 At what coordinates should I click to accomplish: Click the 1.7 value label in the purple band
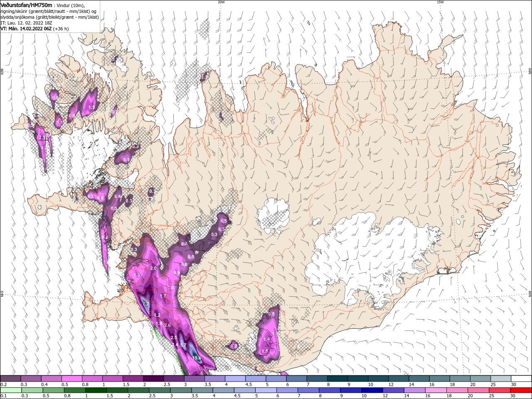click(x=163, y=296)
